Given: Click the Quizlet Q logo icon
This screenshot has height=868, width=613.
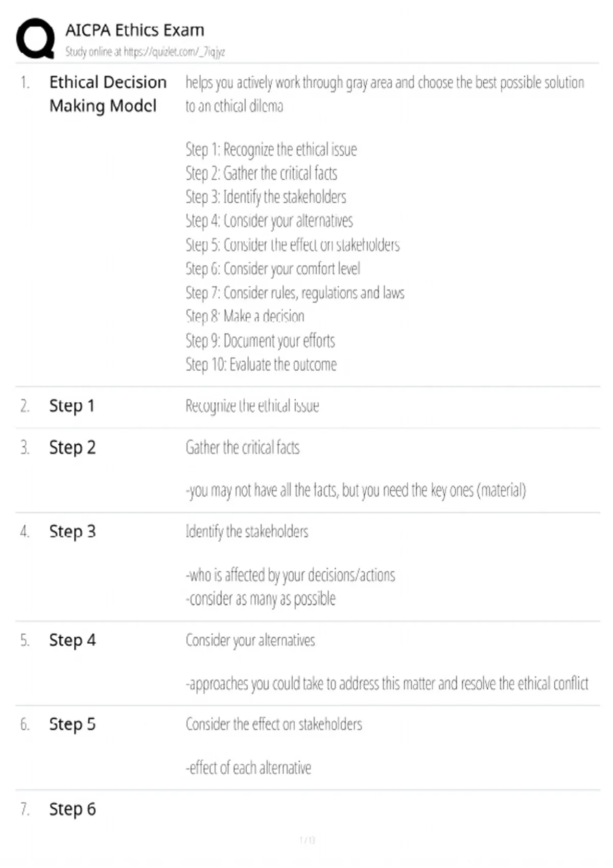Looking at the screenshot, I should [35, 39].
